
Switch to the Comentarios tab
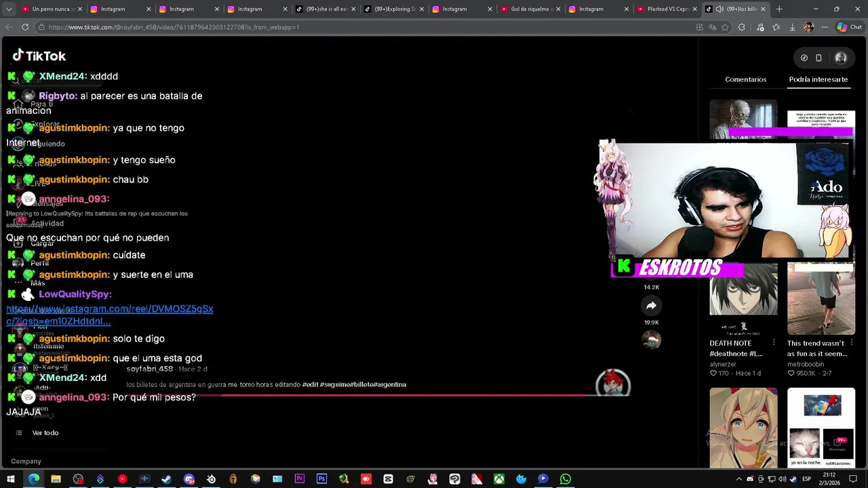tap(745, 79)
